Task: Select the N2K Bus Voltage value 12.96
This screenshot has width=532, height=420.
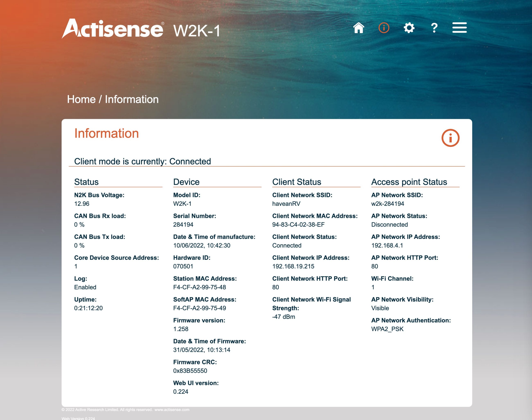Action: click(82, 204)
